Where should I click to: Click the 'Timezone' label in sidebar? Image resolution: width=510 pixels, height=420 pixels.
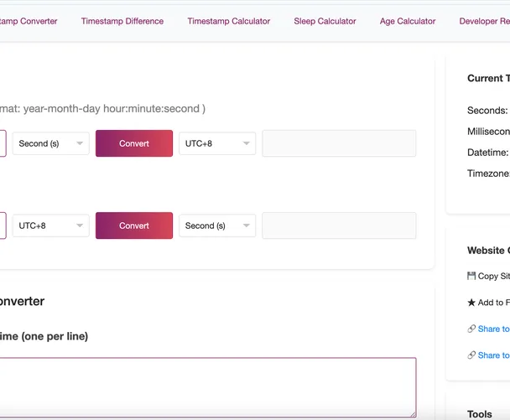[x=488, y=174]
